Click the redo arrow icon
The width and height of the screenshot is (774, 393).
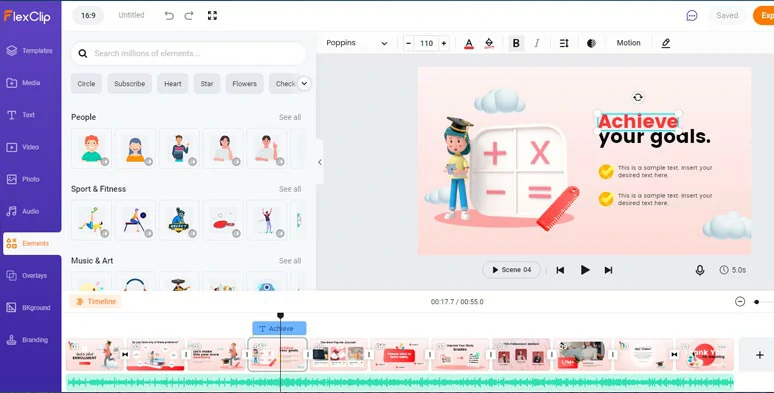pos(189,15)
